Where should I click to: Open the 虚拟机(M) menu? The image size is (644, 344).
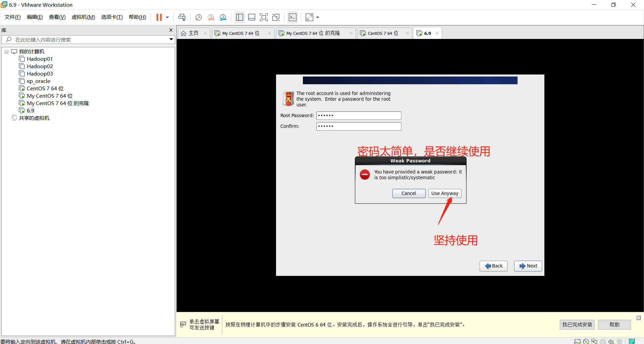84,17
